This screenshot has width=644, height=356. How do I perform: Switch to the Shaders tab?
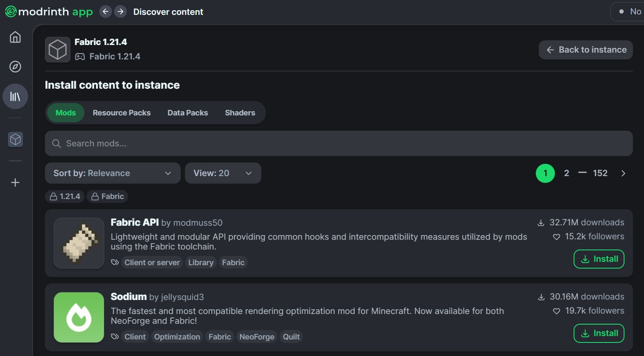coord(240,113)
